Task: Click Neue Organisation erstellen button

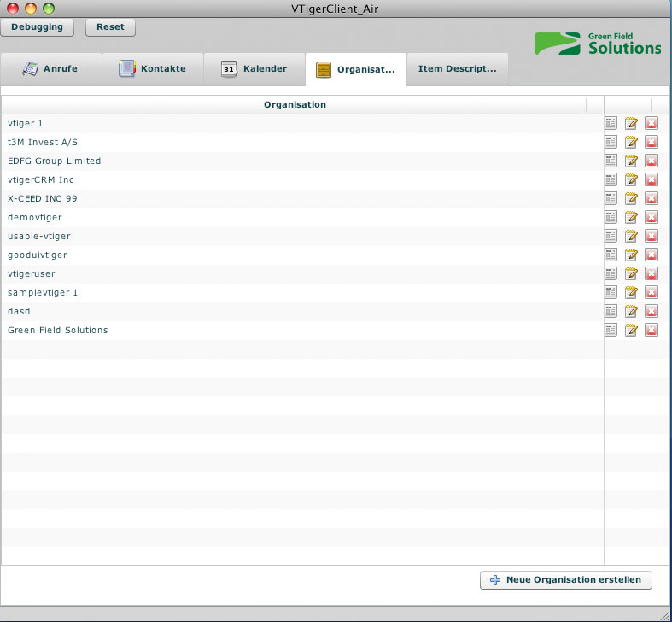Action: (x=566, y=580)
